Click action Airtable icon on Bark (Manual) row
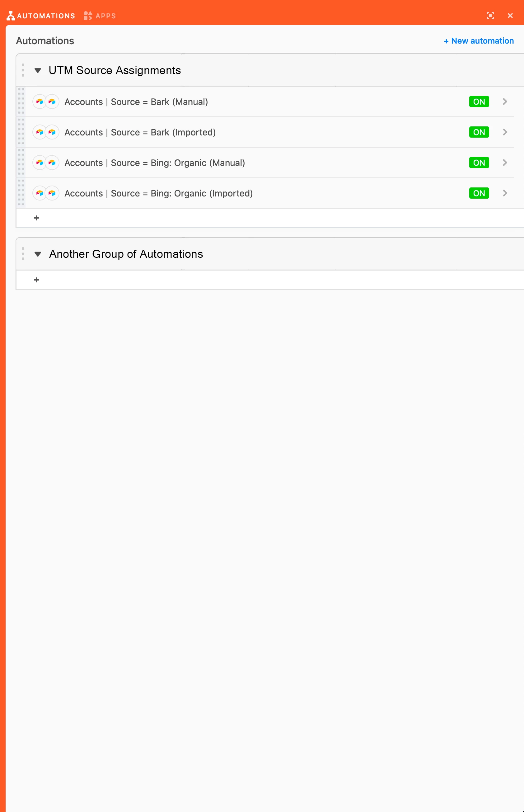The image size is (524, 812). click(52, 101)
